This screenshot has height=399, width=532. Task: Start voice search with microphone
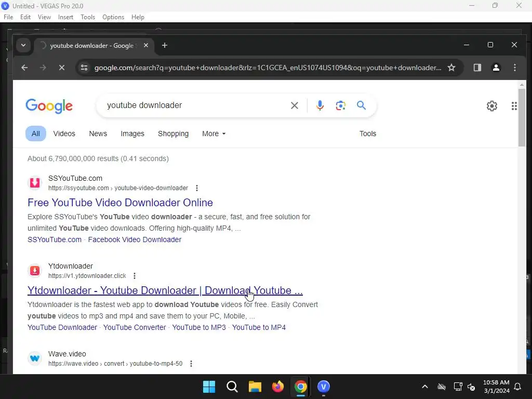tap(320, 105)
